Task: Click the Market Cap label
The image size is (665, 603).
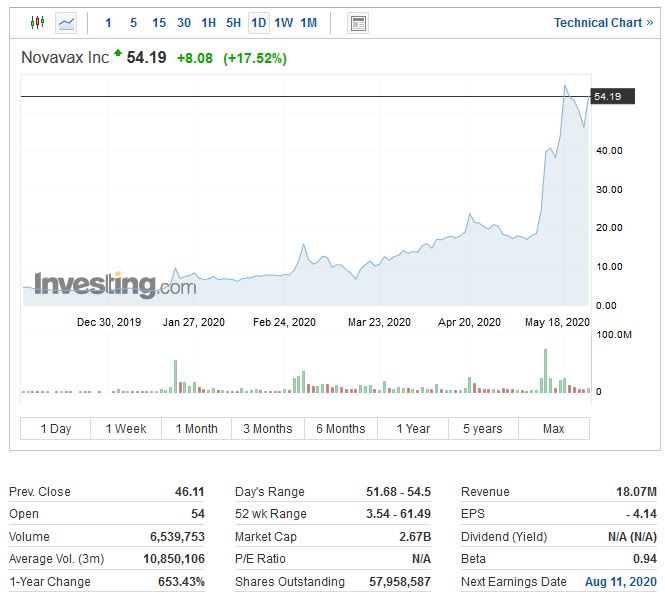Action: (265, 536)
